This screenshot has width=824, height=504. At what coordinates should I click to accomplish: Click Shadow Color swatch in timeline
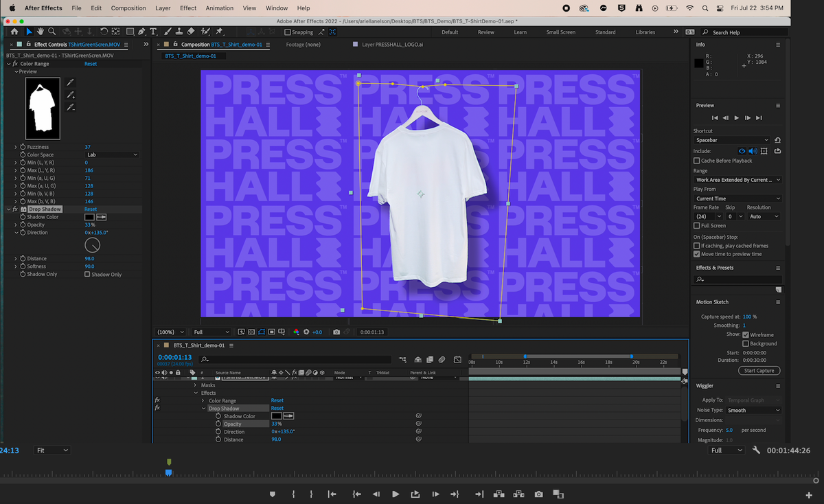tap(276, 416)
